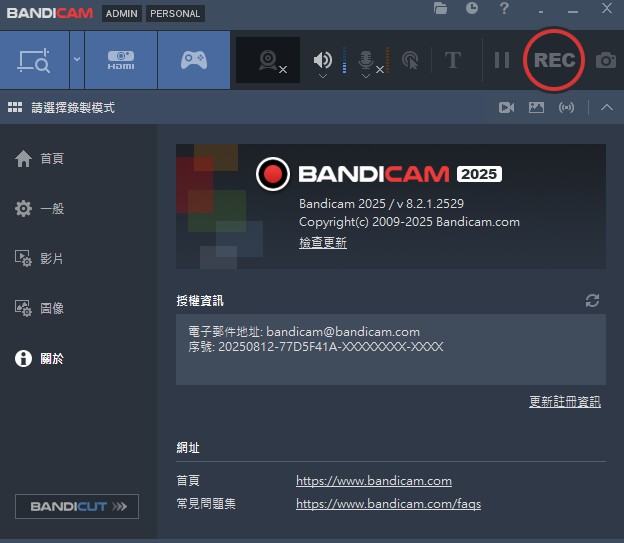Click email bandicam@bandicam.com text
The width and height of the screenshot is (624, 543).
[343, 332]
